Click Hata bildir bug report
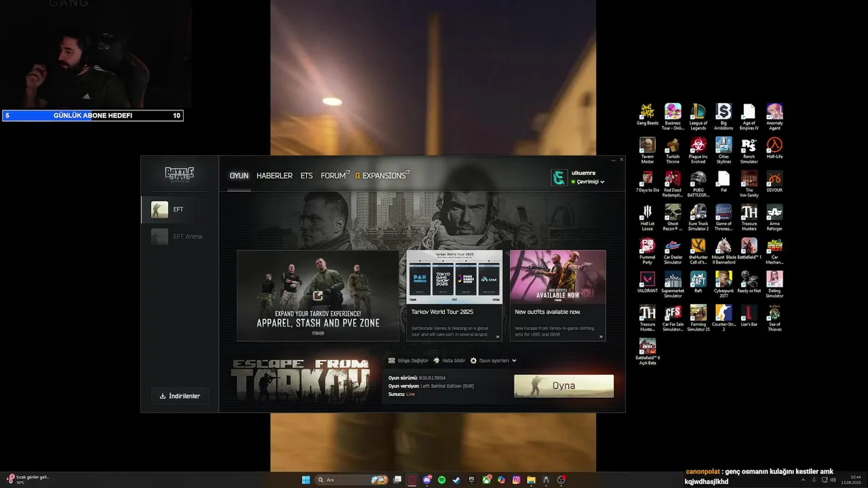Image resolution: width=868 pixels, height=488 pixels. (449, 361)
